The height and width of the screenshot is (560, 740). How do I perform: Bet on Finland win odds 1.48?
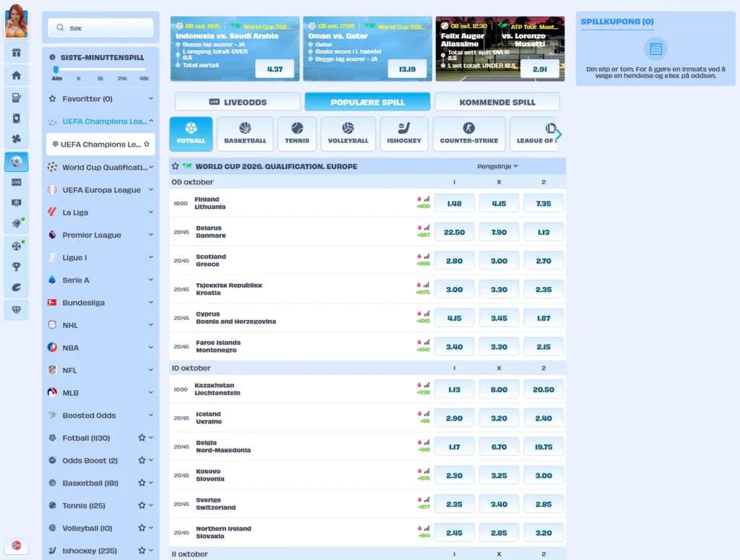(454, 203)
